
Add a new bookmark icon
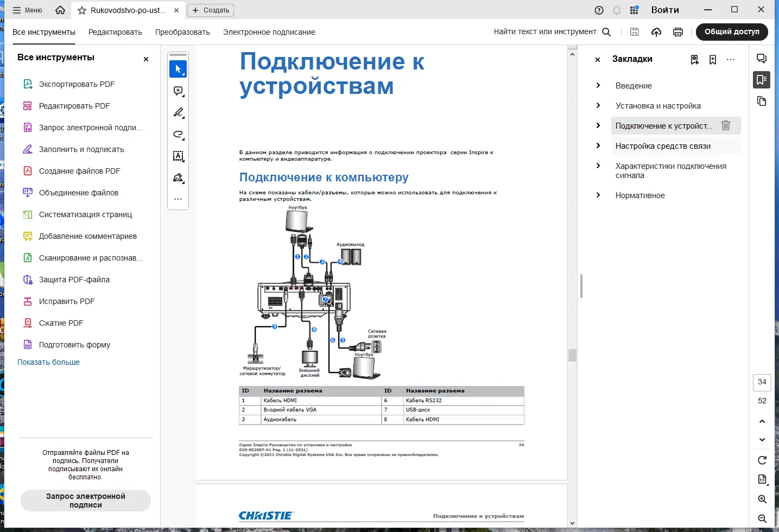tap(713, 60)
